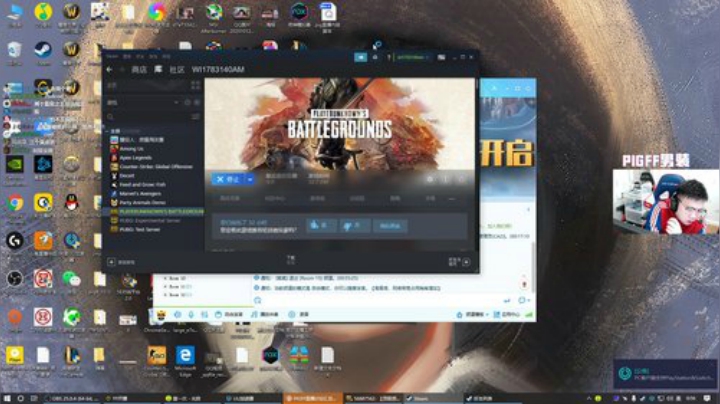Open Google Chrome desktop icon
The height and width of the screenshot is (404, 720).
point(15,202)
